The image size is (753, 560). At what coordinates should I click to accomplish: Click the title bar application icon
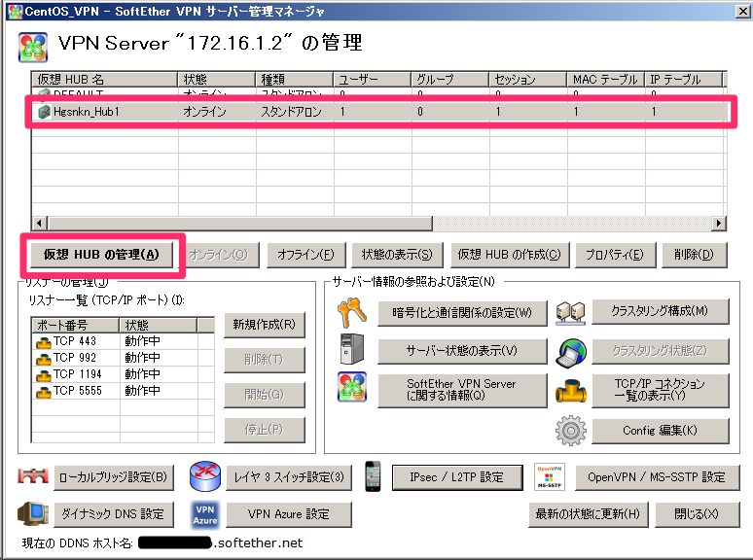16,11
